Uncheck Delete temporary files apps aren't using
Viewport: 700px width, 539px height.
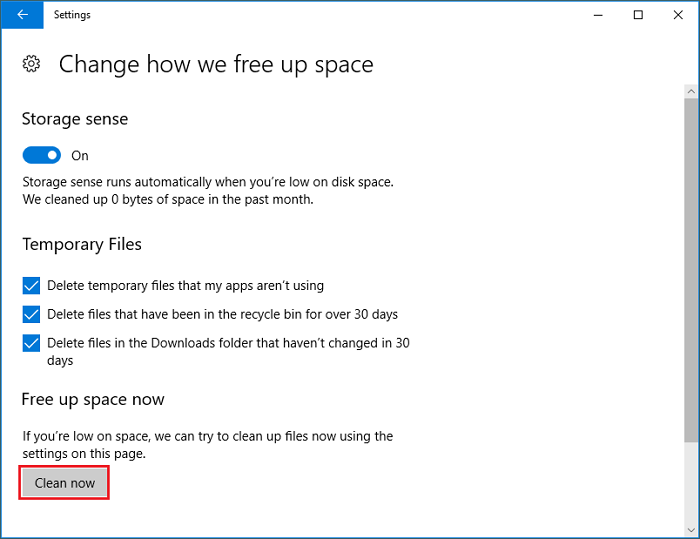tap(31, 285)
